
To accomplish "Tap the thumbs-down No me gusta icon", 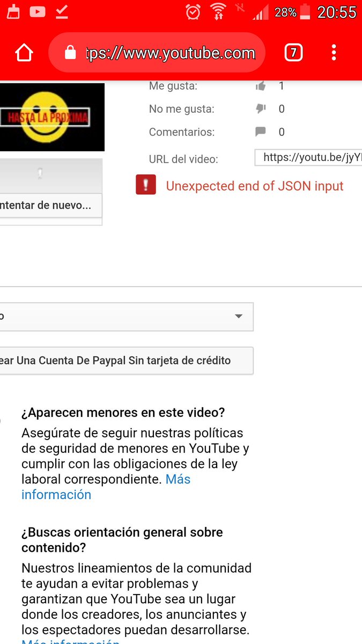I will [261, 109].
